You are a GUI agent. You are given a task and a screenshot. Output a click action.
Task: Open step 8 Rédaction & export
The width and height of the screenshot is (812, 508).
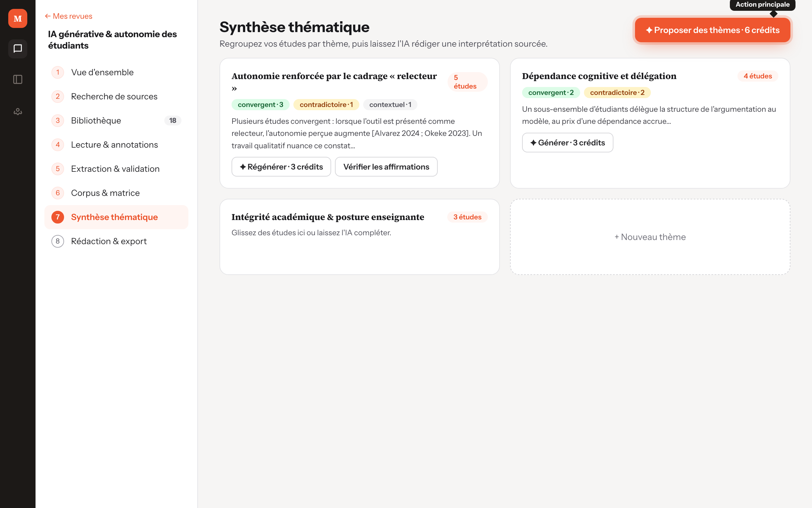[x=116, y=241]
